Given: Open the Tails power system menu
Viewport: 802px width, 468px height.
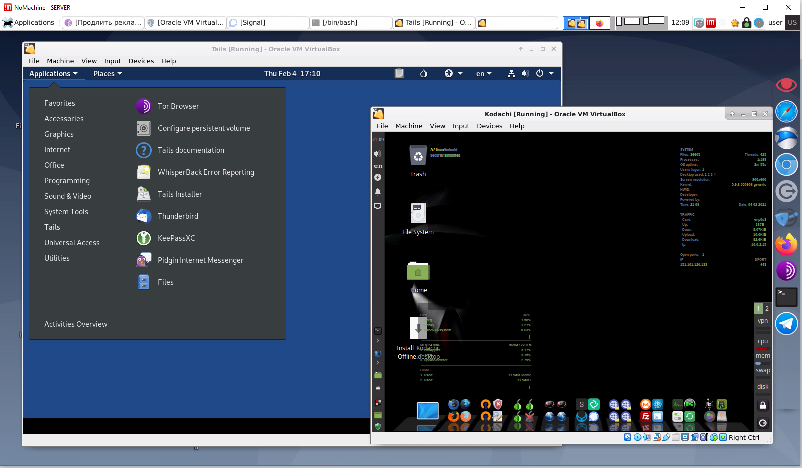Looking at the screenshot, I should [544, 73].
